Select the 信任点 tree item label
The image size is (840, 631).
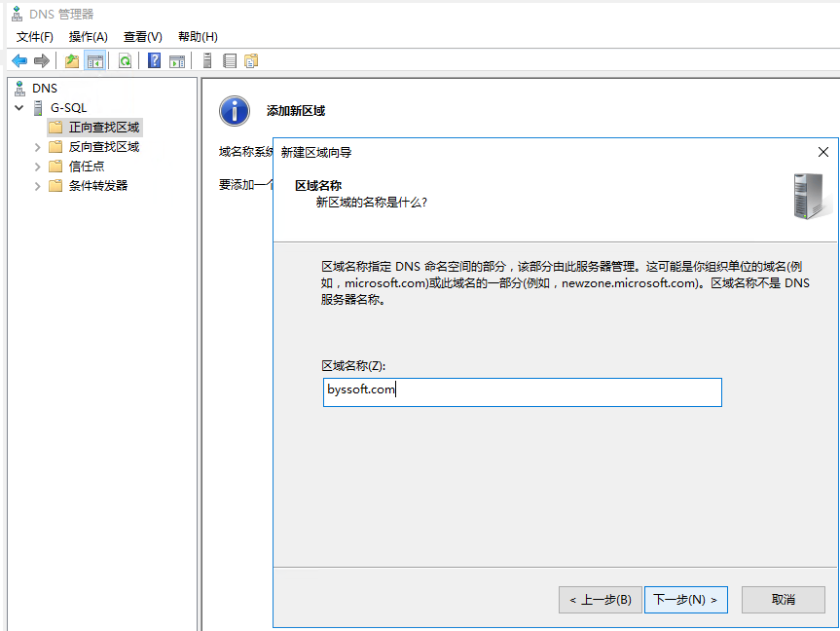point(87,167)
